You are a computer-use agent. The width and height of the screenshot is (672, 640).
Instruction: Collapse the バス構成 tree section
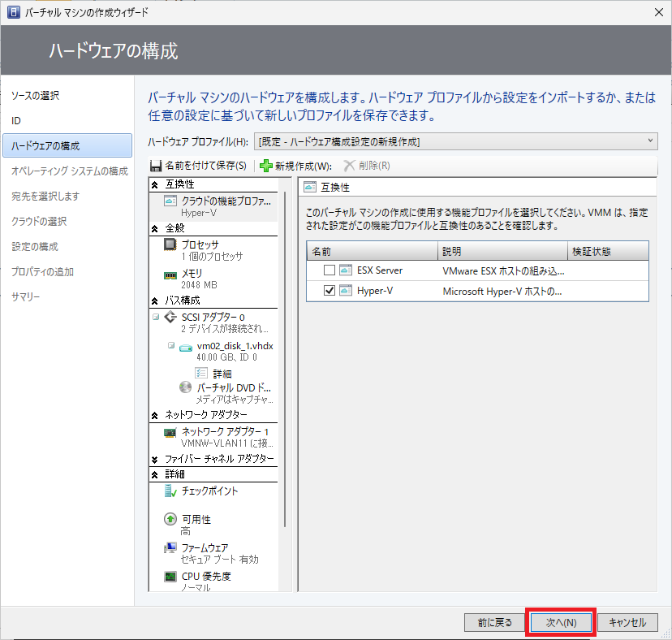tap(155, 301)
